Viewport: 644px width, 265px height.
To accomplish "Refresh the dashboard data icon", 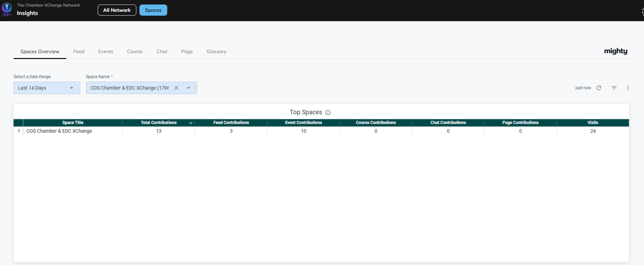I will click(599, 88).
